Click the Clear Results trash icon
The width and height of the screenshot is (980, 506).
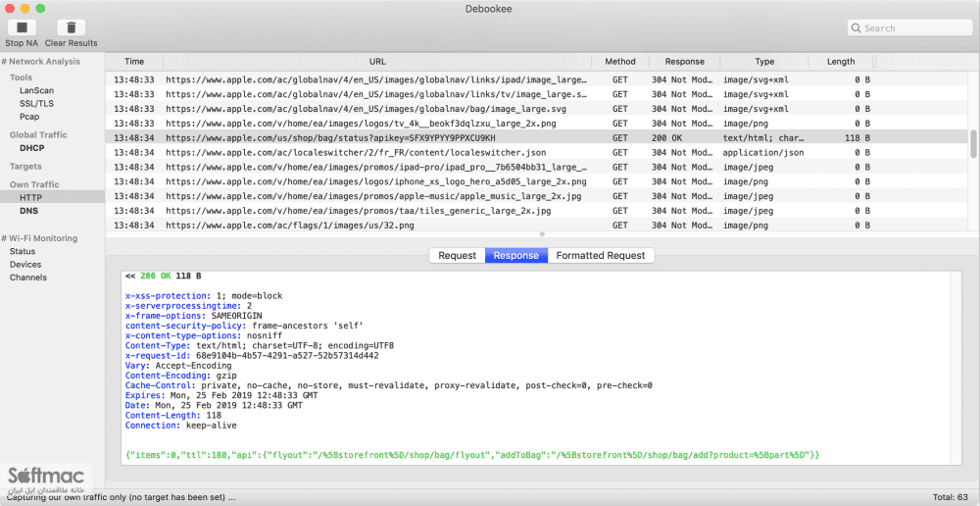[72, 27]
